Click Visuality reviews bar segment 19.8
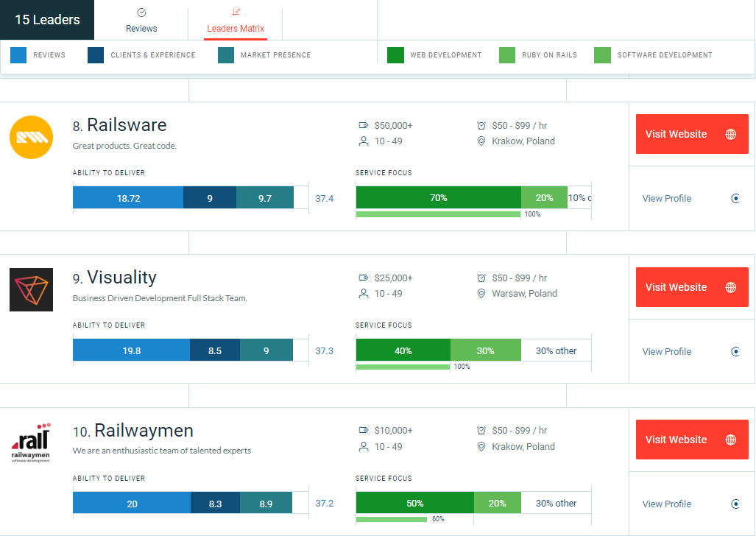This screenshot has height=536, width=756. pos(131,350)
